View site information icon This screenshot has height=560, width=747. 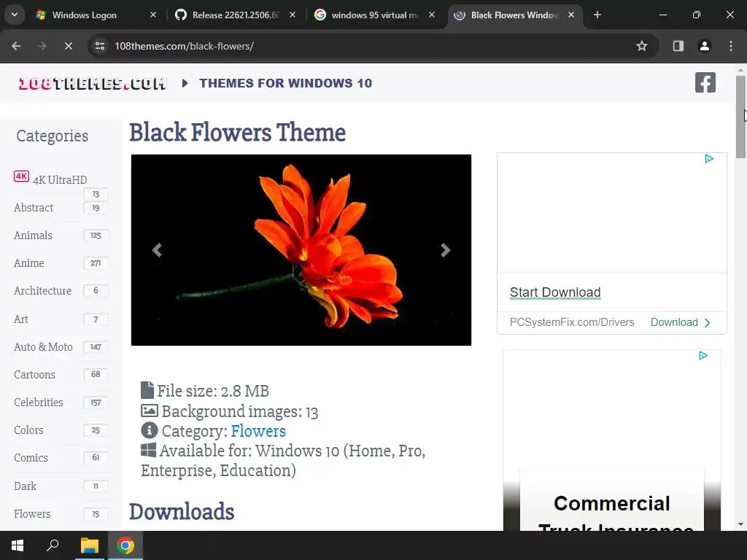pyautogui.click(x=100, y=46)
